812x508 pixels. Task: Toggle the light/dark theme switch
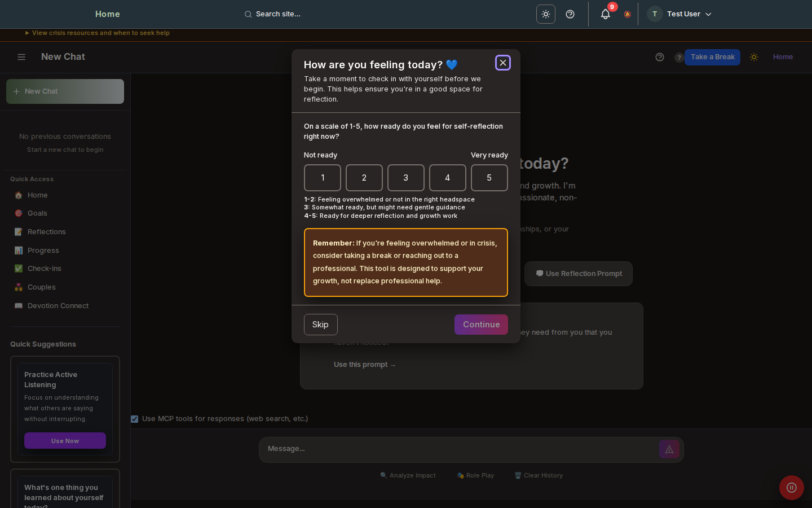[545, 14]
